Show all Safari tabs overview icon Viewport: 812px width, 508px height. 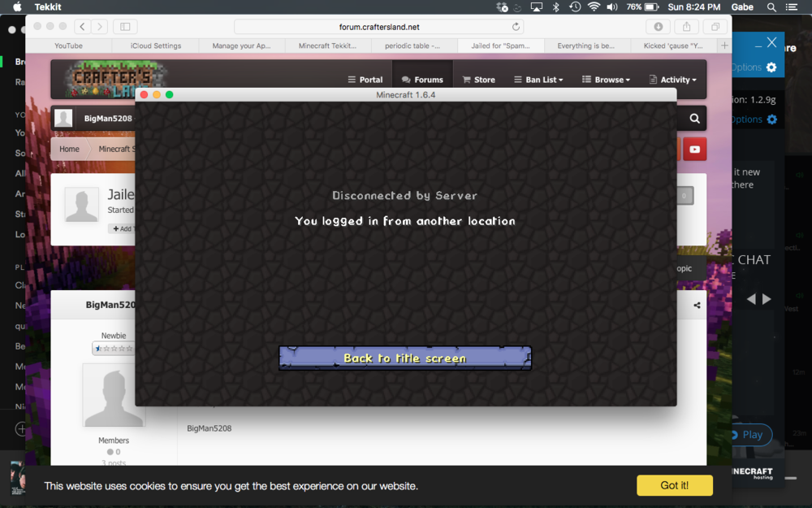715,27
